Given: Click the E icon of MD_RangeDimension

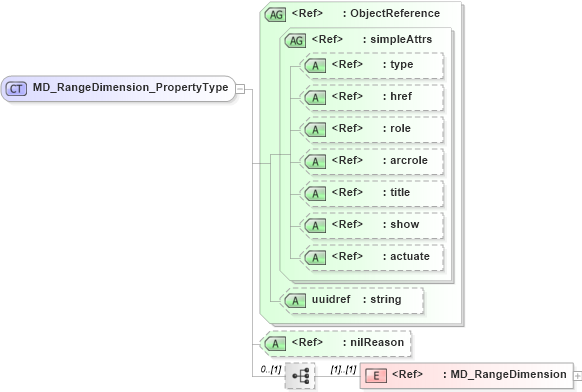Looking at the screenshot, I should click(x=376, y=376).
